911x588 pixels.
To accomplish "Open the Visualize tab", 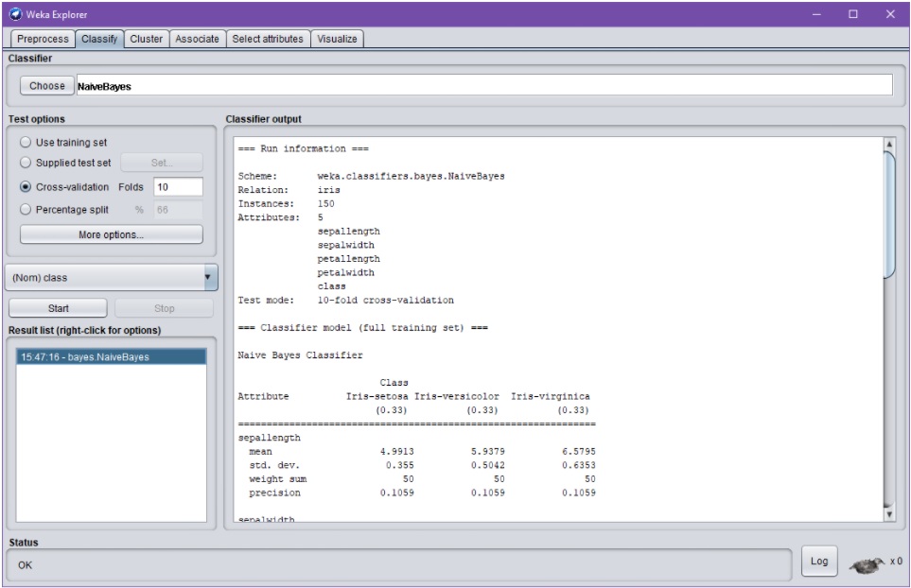I will (337, 39).
